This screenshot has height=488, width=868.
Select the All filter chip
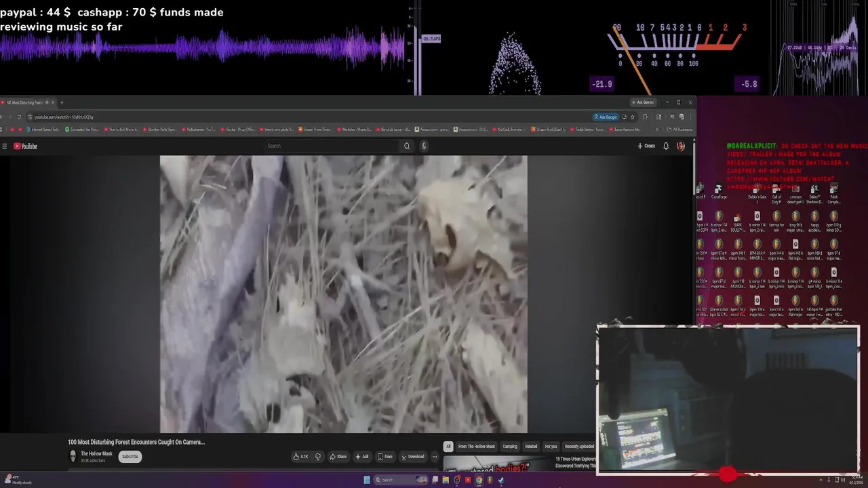[448, 446]
